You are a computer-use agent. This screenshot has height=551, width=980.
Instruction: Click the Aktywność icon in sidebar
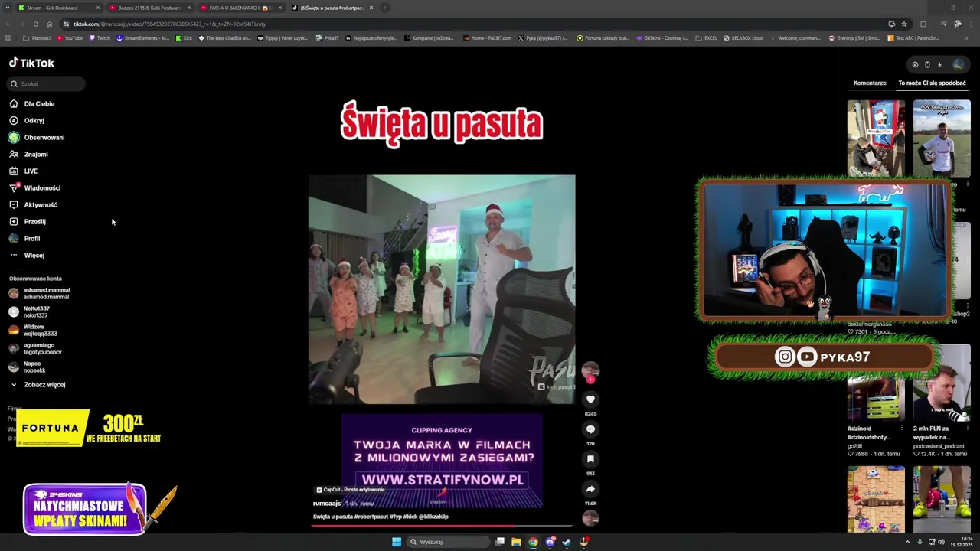pos(14,204)
